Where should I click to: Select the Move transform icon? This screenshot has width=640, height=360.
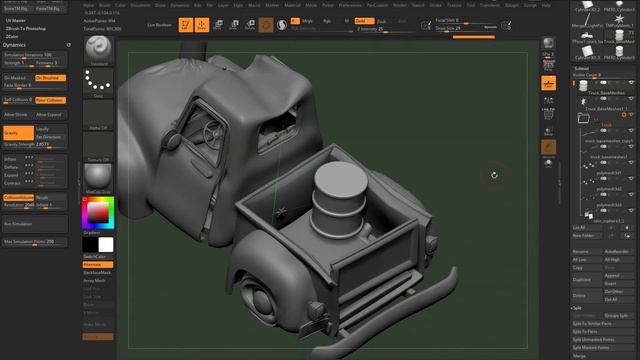coord(218,24)
